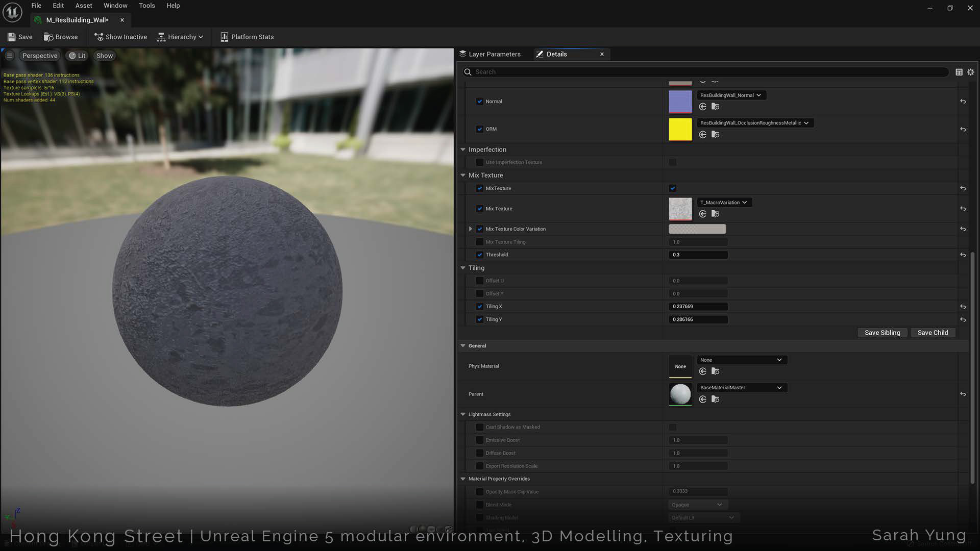Image resolution: width=980 pixels, height=551 pixels.
Task: Open the viewport hamburger options menu
Action: pyautogui.click(x=10, y=56)
